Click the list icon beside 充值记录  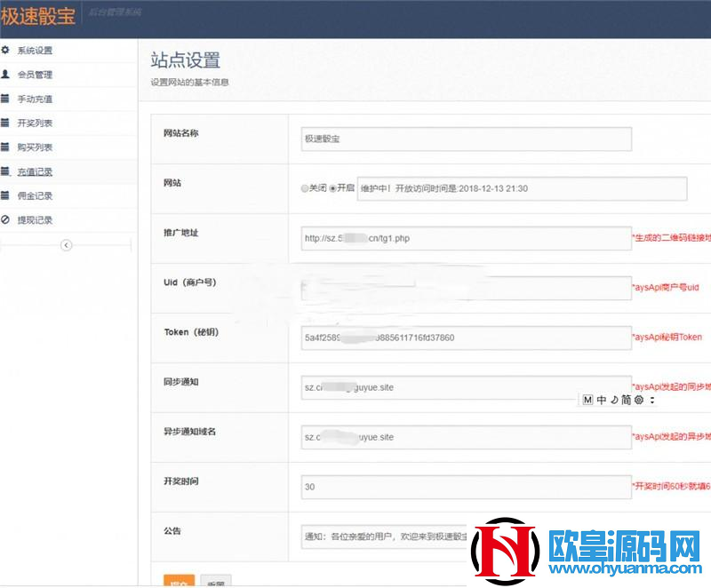click(x=5, y=171)
